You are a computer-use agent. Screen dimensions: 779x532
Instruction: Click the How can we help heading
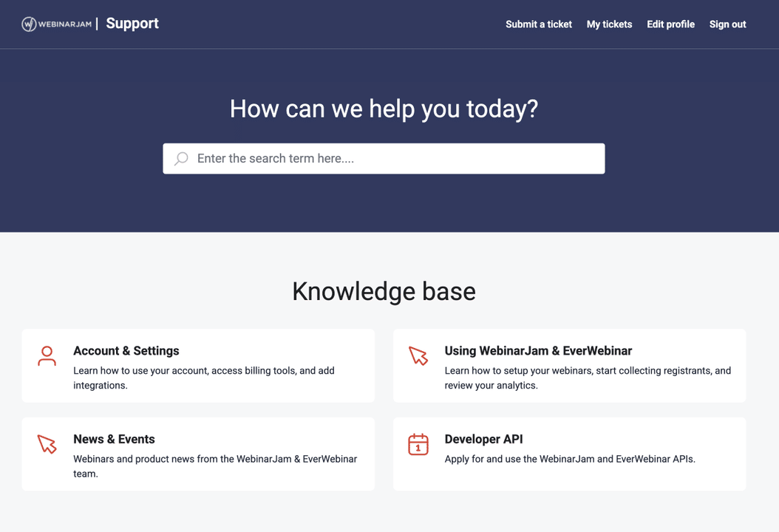coord(384,108)
